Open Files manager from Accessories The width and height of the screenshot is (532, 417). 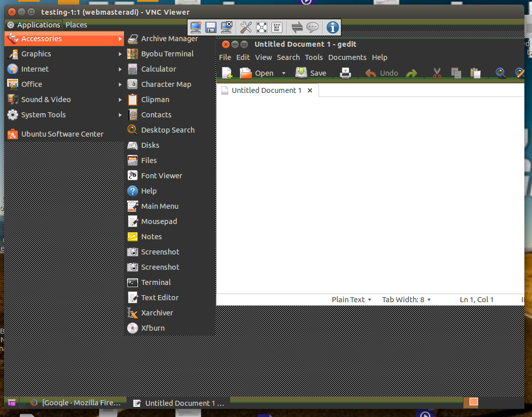tap(170, 161)
